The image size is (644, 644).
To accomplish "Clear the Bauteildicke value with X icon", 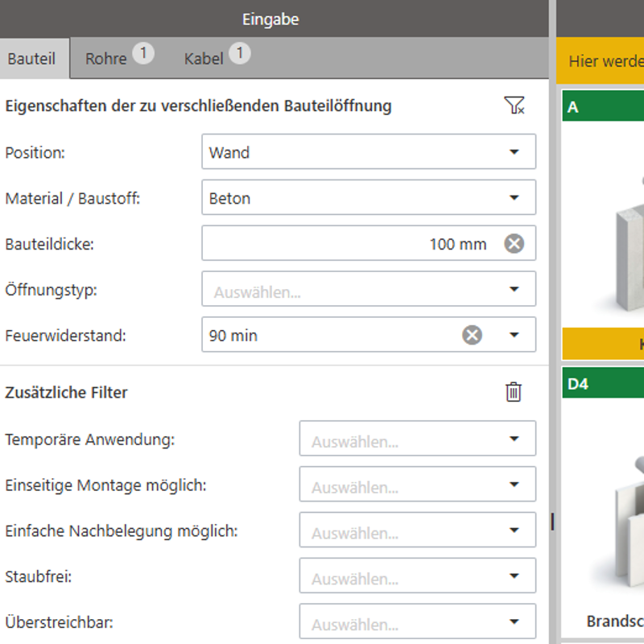I will [x=514, y=244].
